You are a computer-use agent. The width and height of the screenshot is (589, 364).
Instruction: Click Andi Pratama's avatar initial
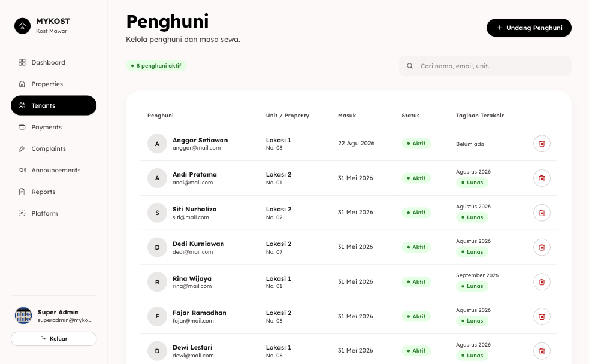tap(157, 178)
